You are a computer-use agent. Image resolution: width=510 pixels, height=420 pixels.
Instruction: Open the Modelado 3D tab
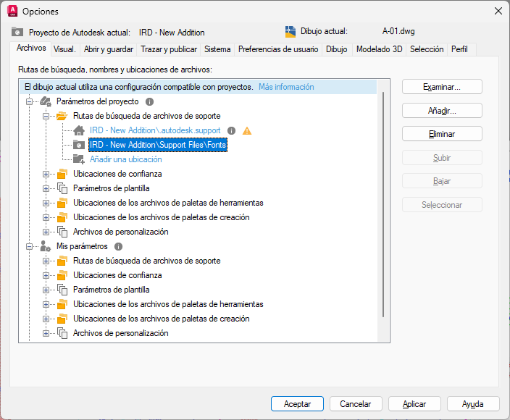(380, 49)
